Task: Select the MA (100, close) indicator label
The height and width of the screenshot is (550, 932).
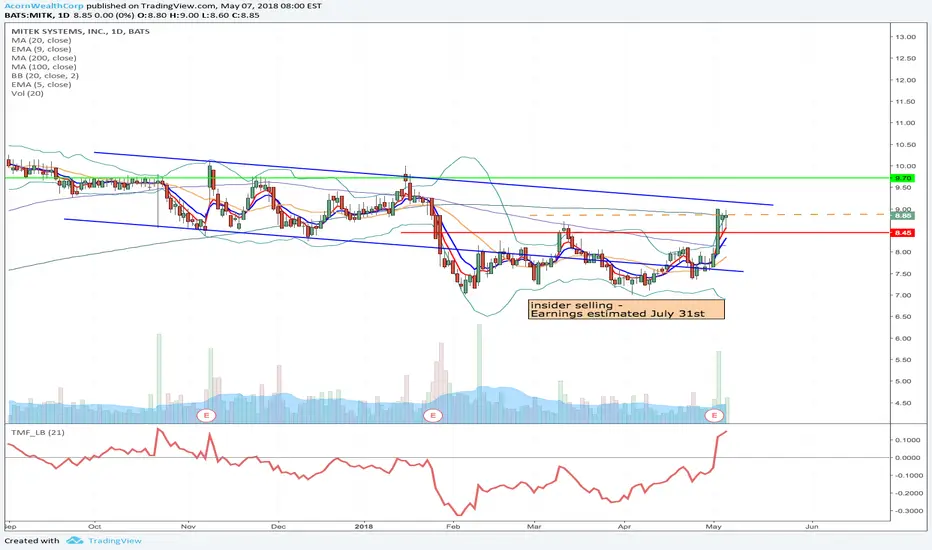Action: 43,67
